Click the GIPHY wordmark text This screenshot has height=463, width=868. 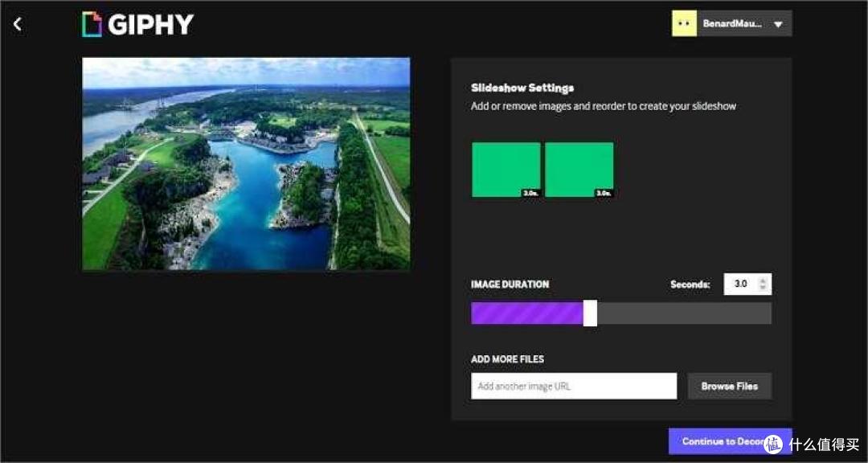pyautogui.click(x=151, y=25)
